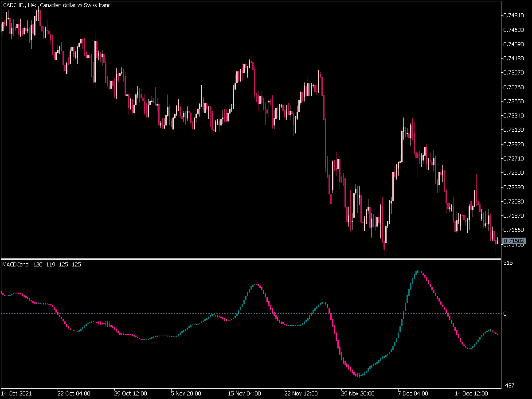This screenshot has height=399, width=532.
Task: Click the '14 Dec 12:00' time label
Action: [471, 393]
